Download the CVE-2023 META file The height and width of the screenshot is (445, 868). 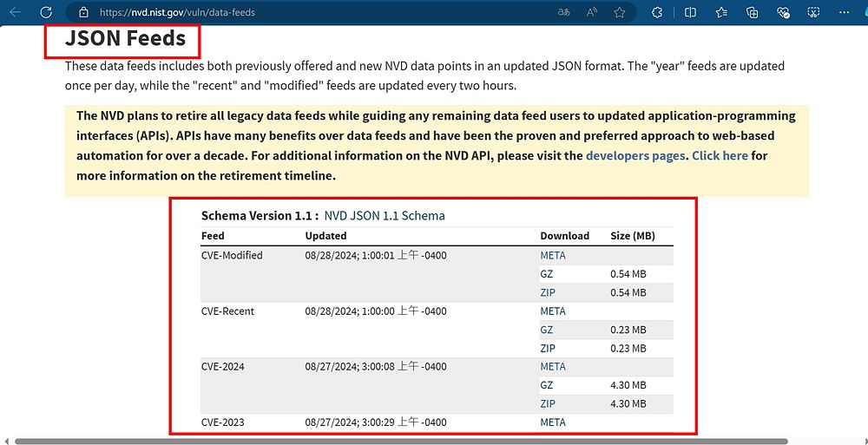click(x=553, y=422)
